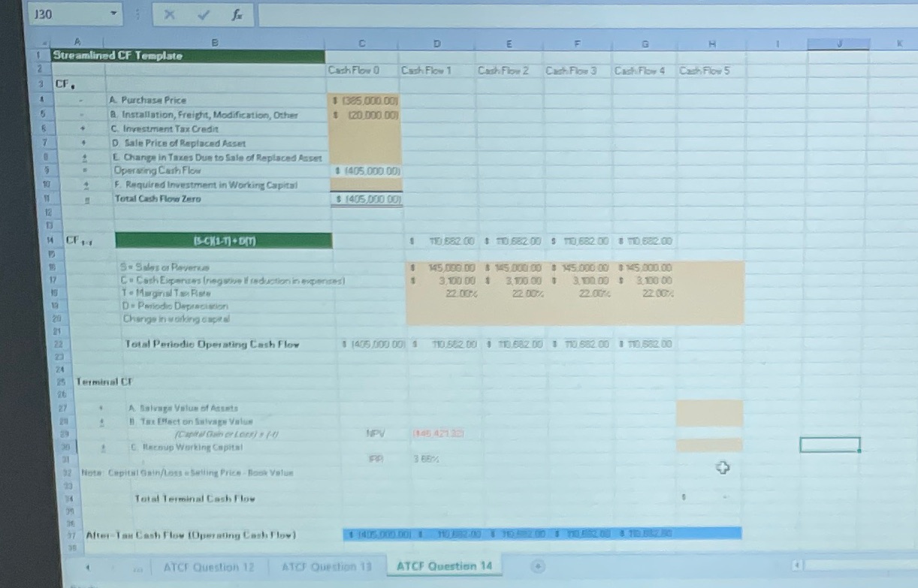The height and width of the screenshot is (588, 918).
Task: Add a new sheet with the plus icon
Action: pyautogui.click(x=538, y=566)
